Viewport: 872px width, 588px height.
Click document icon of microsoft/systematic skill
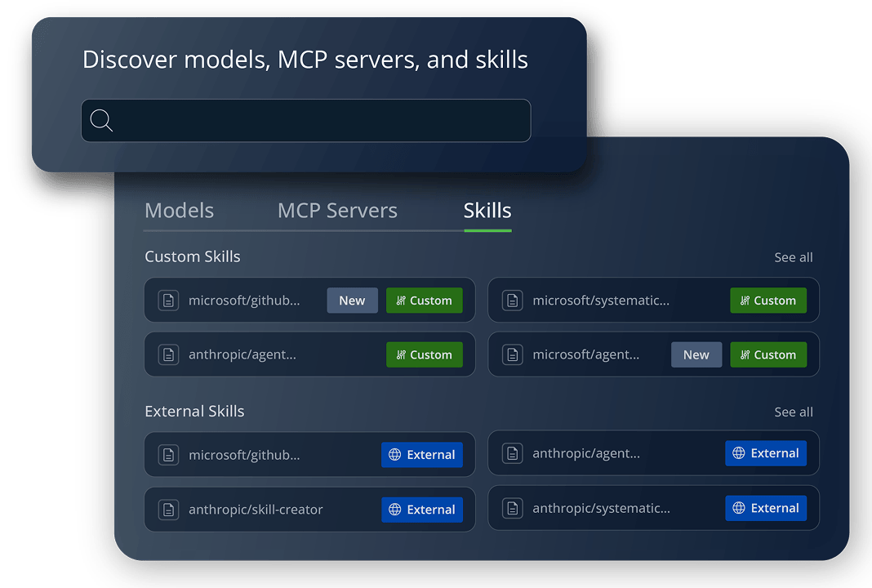tap(512, 301)
